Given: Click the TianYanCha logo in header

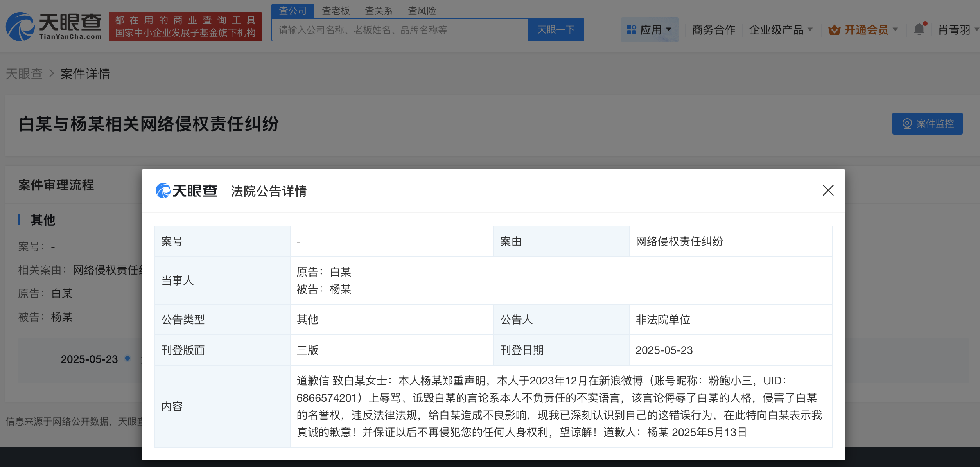Looking at the screenshot, I should (x=54, y=27).
